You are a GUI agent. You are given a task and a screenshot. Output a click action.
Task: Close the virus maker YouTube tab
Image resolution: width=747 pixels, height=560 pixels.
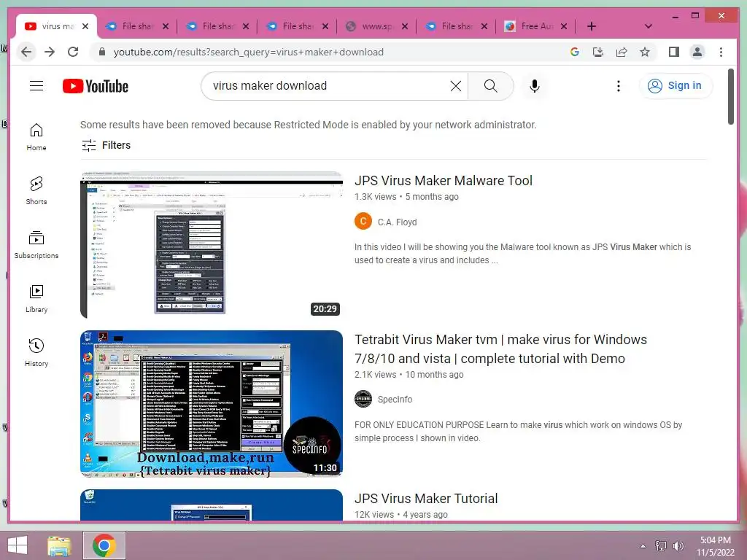(85, 26)
